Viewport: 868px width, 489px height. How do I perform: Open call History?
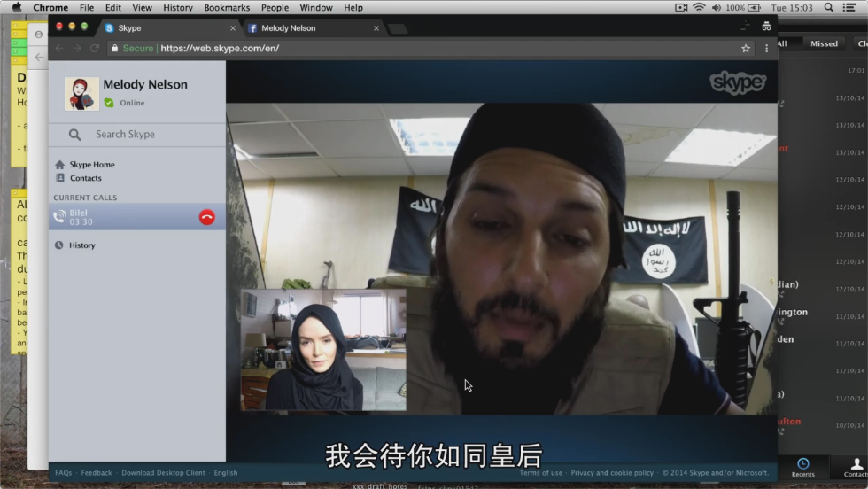(81, 245)
